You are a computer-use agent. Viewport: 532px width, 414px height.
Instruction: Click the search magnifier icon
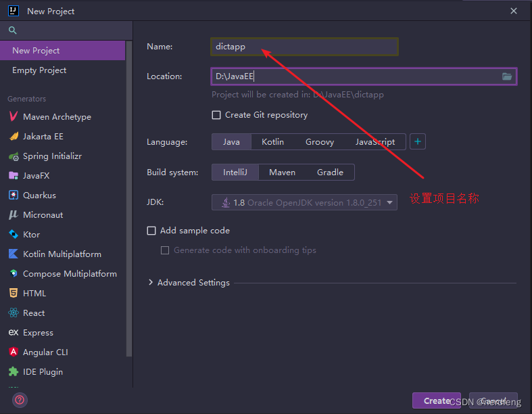pyautogui.click(x=13, y=30)
